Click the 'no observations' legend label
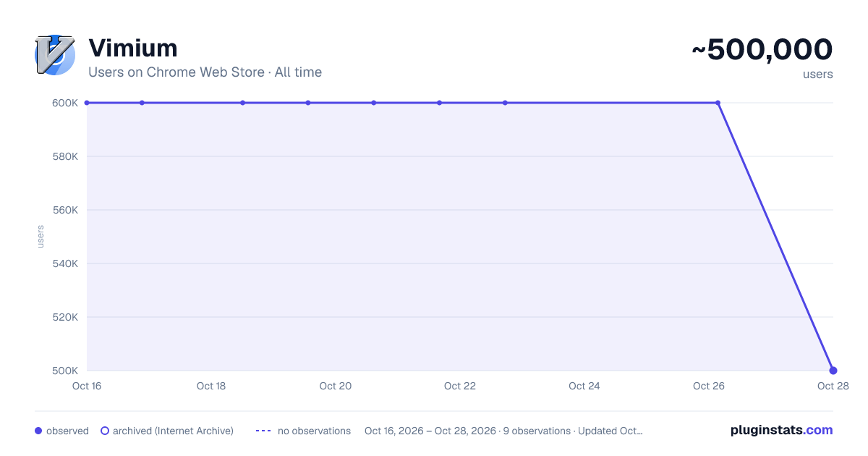Viewport: 868px width, 456px height. tap(314, 431)
